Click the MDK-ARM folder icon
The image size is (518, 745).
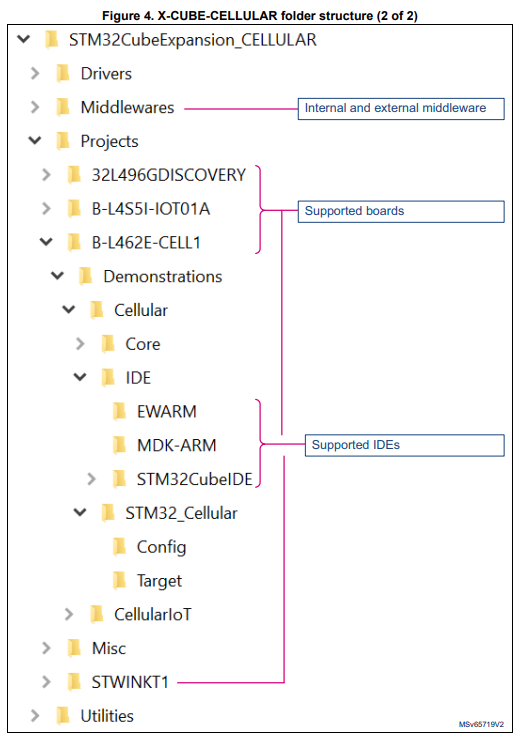[x=119, y=445]
